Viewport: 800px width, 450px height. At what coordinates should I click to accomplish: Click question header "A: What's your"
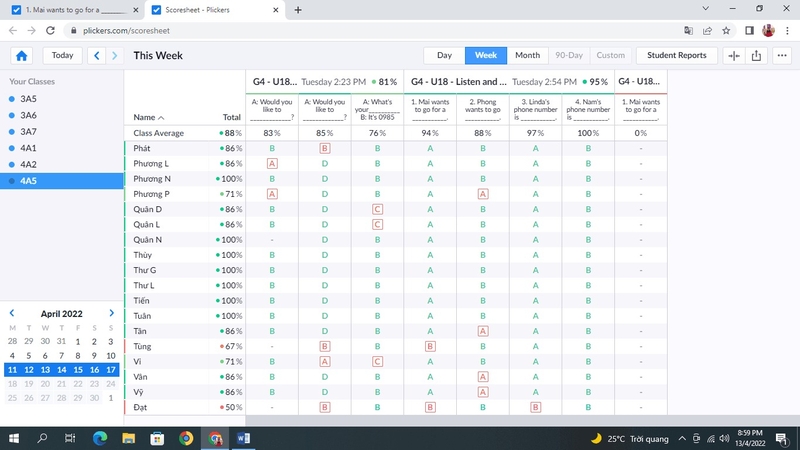click(377, 109)
